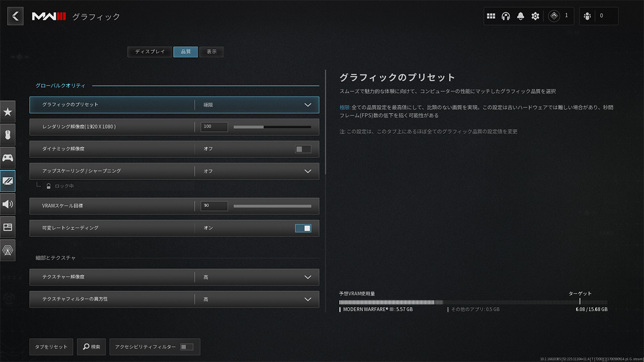Open the favorites star settings category
Viewport: 644px width, 362px height.
[x=8, y=112]
